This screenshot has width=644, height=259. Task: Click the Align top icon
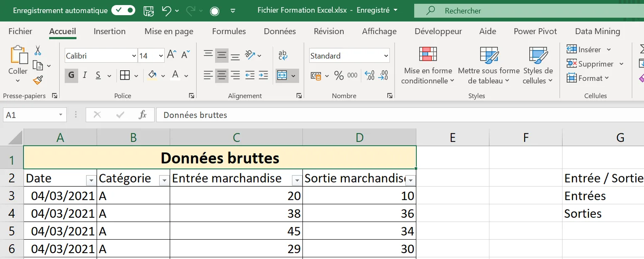pos(208,55)
